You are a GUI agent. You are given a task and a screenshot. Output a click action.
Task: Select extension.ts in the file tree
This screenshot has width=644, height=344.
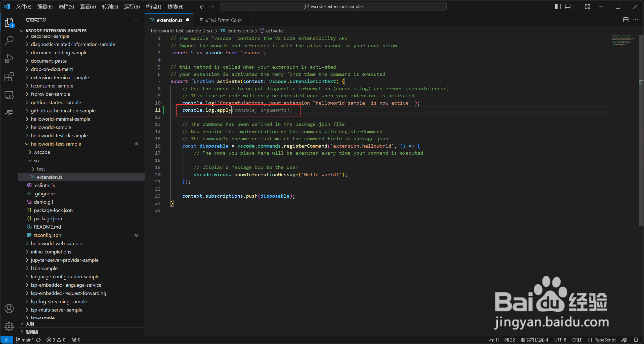[82, 177]
